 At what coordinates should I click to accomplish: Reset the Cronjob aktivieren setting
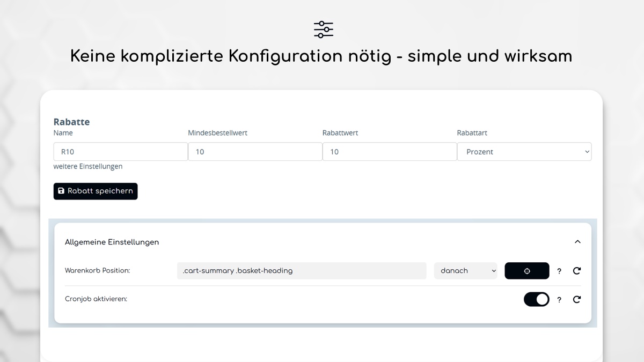tap(577, 299)
